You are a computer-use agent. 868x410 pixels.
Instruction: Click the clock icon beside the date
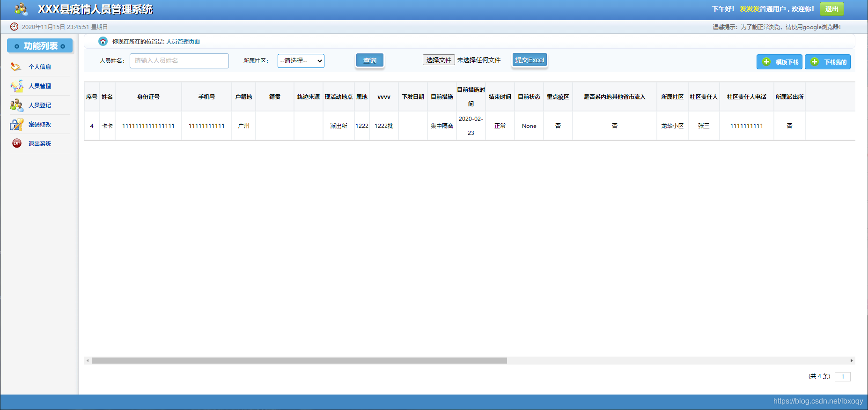[x=14, y=27]
